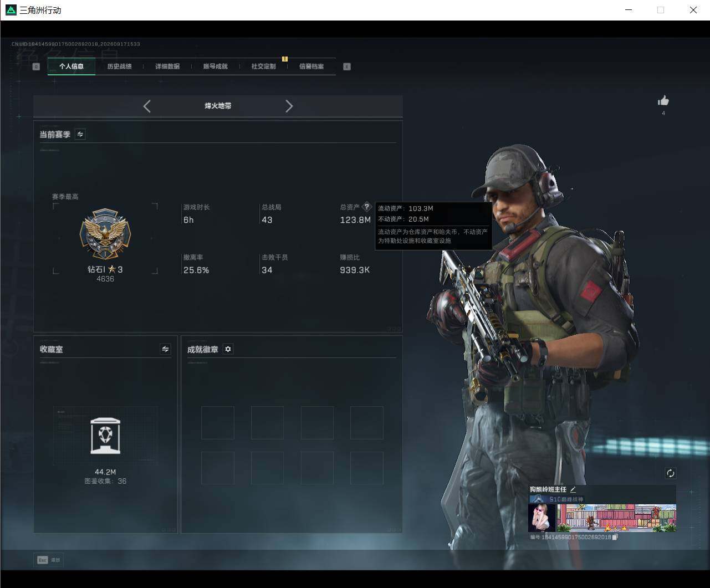
Task: Click the 三角洲行动 app icon in title bar
Action: [11, 10]
